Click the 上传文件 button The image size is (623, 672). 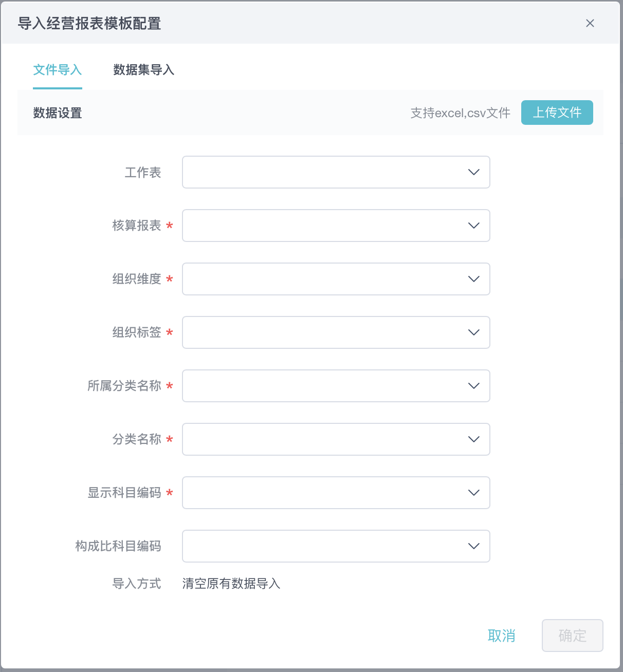pos(557,113)
